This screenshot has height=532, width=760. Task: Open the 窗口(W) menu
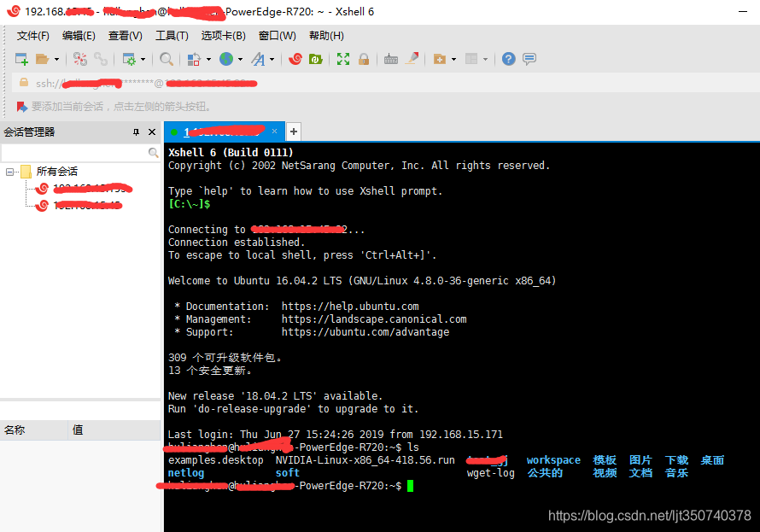(x=278, y=36)
